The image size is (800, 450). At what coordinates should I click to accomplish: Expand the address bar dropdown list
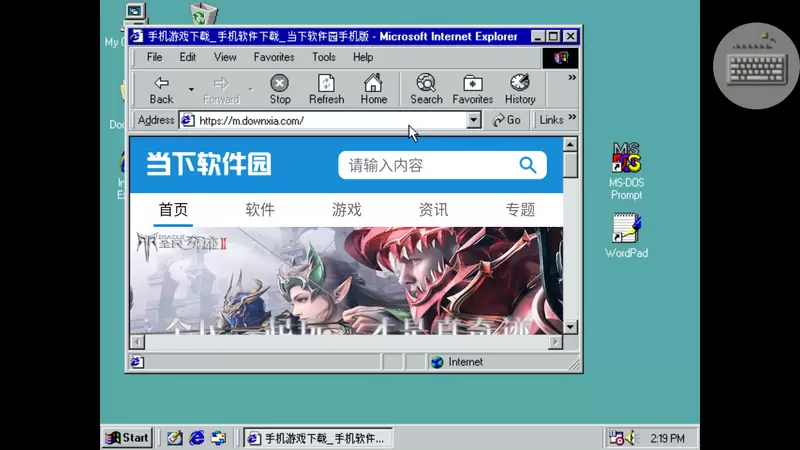[474, 120]
